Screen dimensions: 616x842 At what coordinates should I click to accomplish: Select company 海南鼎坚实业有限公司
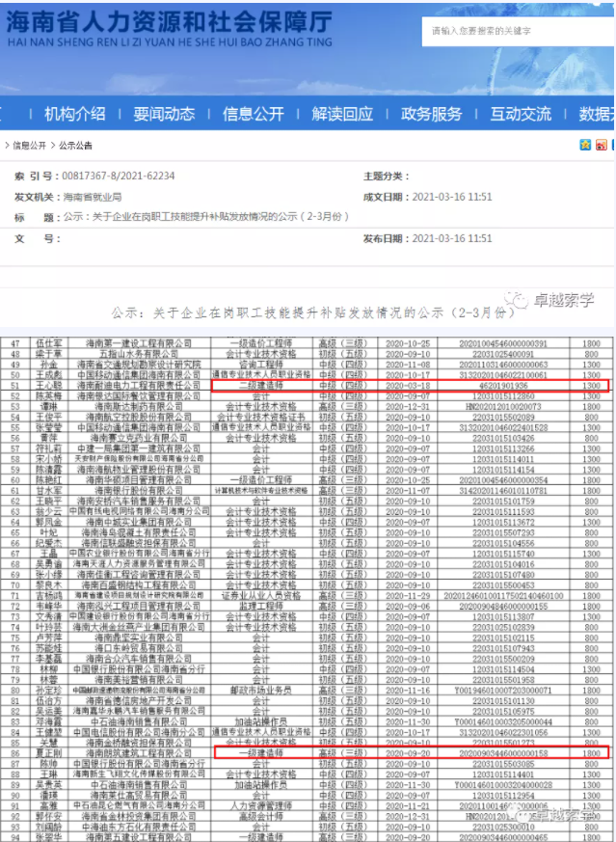click(x=139, y=638)
